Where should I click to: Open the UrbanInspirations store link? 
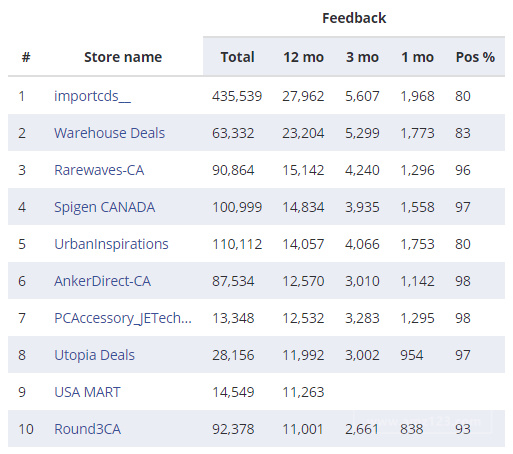click(111, 244)
